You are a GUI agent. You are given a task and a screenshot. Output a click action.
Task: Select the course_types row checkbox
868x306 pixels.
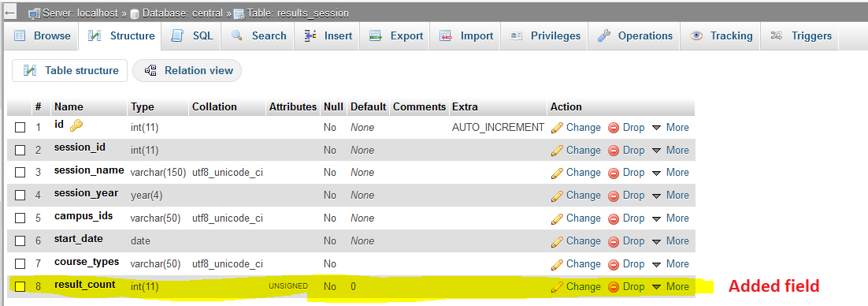point(20,263)
